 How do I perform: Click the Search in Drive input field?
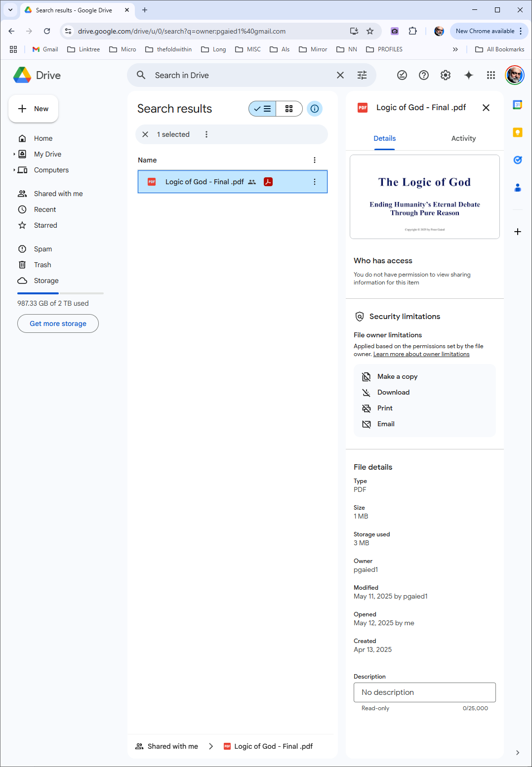point(242,75)
